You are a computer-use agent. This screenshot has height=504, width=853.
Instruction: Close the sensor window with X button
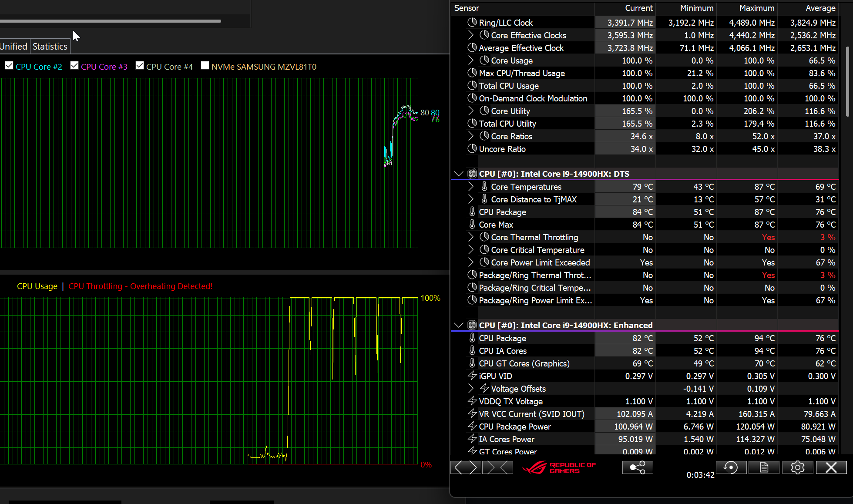[831, 467]
